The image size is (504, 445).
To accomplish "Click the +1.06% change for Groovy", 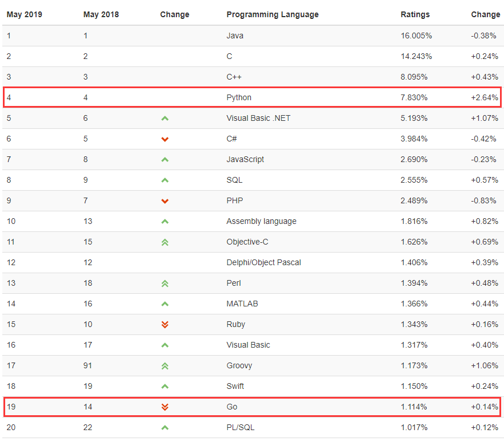I will click(485, 365).
